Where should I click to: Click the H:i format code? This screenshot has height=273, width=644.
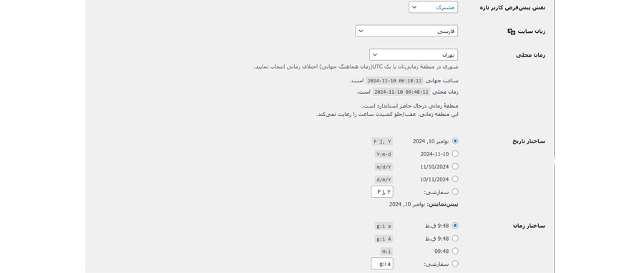(386, 252)
